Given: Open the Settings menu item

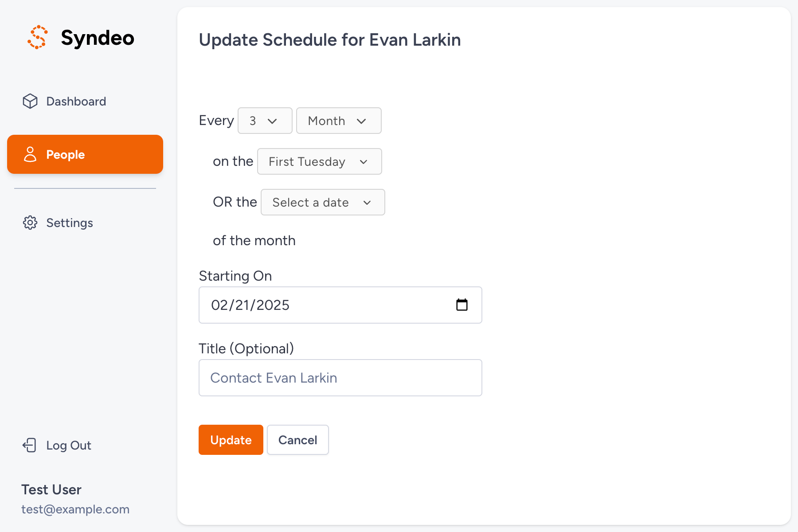Looking at the screenshot, I should (70, 223).
